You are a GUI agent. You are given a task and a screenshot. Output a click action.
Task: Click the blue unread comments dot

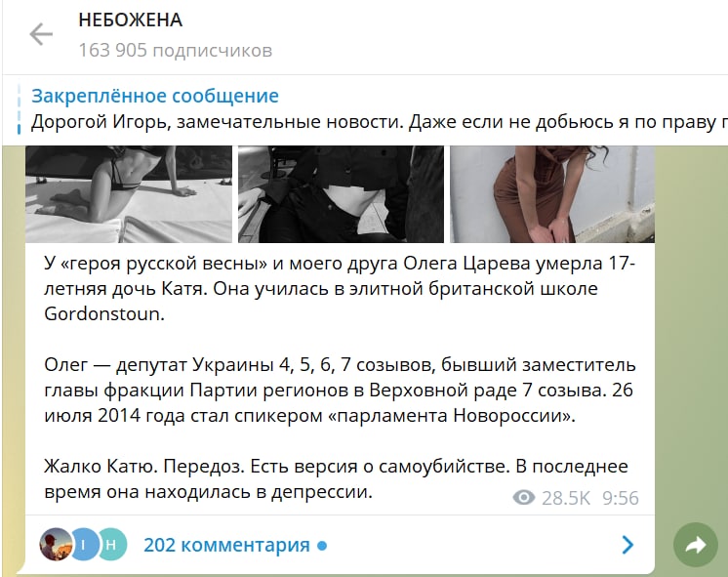pyautogui.click(x=322, y=546)
